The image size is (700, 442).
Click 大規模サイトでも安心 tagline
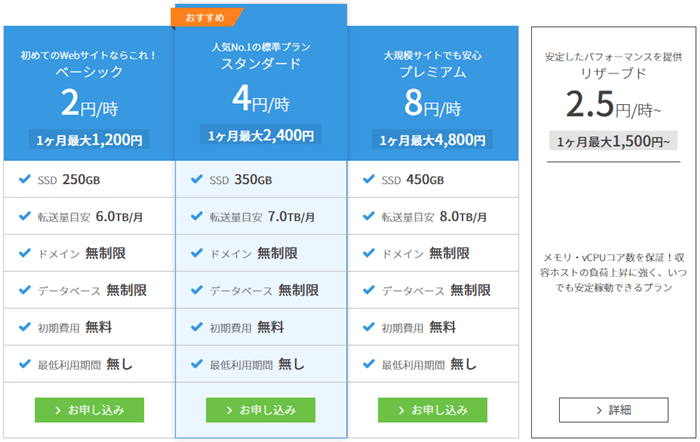point(433,55)
